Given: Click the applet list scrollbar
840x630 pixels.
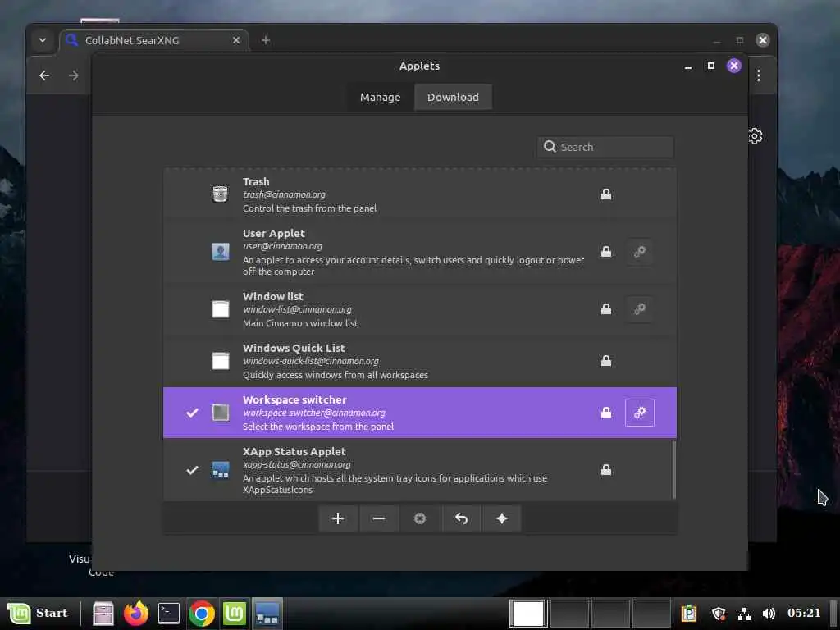Looking at the screenshot, I should coord(674,469).
